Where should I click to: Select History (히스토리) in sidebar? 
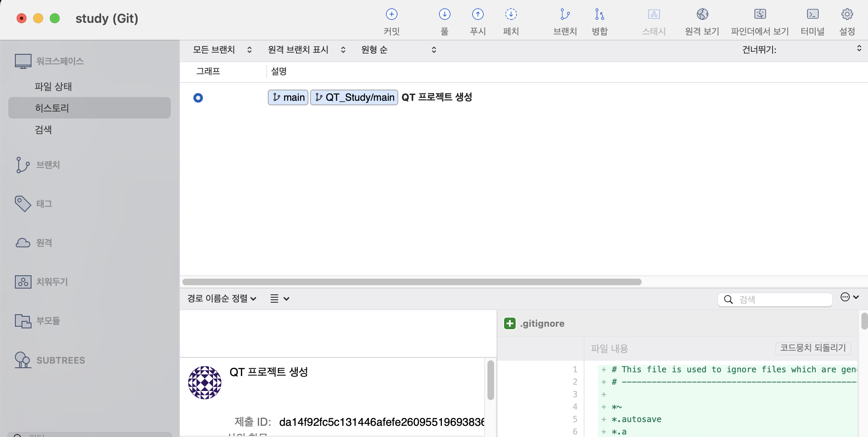[x=90, y=108]
